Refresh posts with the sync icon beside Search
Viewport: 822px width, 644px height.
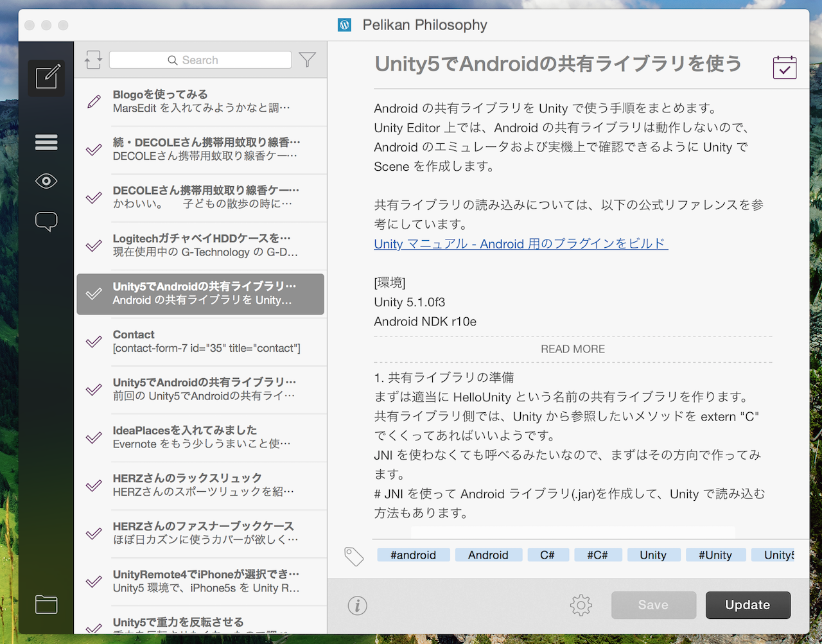[93, 60]
